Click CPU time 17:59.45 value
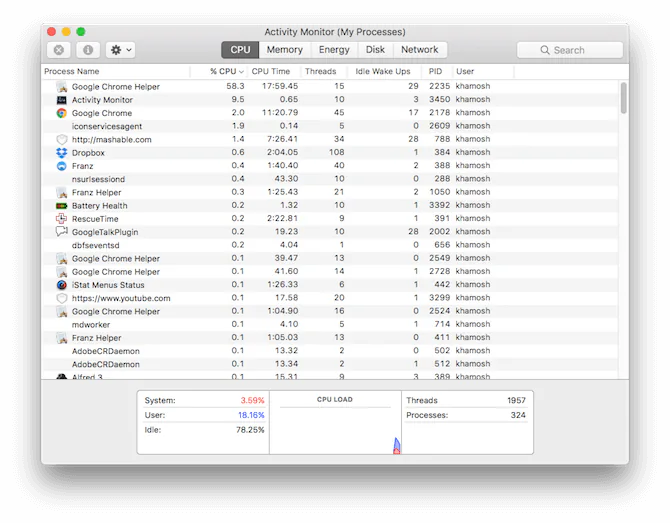The height and width of the screenshot is (523, 670). pos(280,86)
